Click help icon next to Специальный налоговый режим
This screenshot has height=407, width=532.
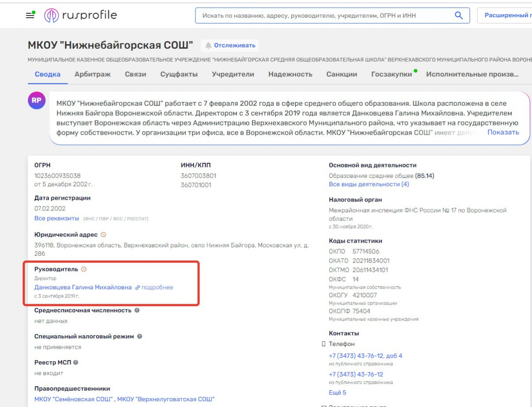pyautogui.click(x=140, y=337)
